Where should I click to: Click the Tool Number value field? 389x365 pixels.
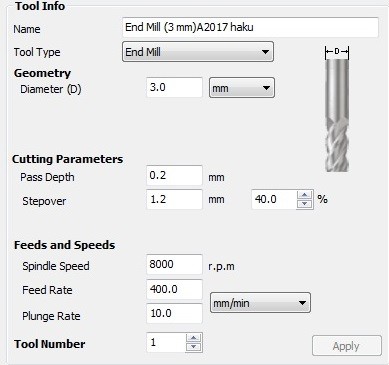(166, 342)
